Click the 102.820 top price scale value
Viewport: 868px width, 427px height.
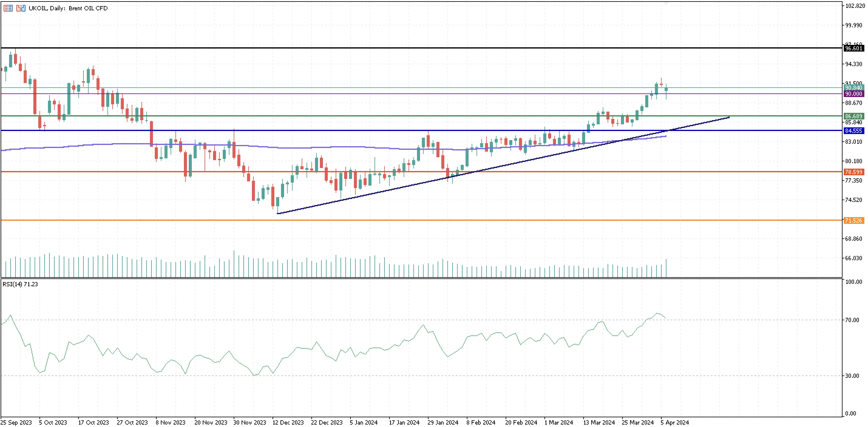[x=855, y=6]
